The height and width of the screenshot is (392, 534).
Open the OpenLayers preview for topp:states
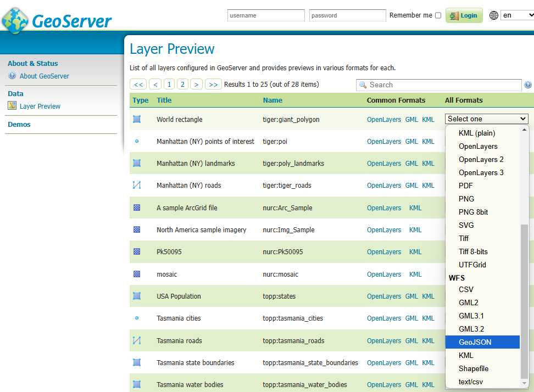click(x=384, y=296)
